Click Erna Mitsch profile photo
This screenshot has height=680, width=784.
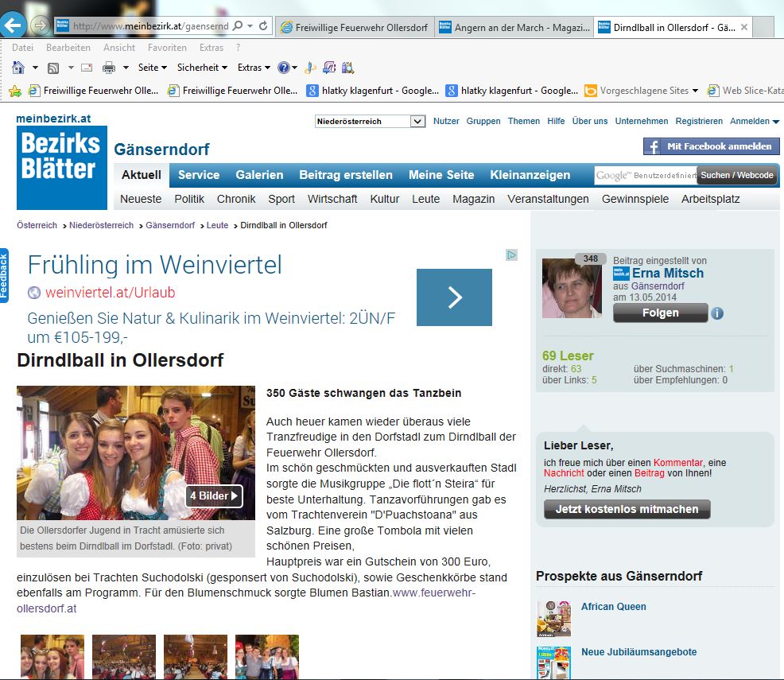pyautogui.click(x=572, y=288)
